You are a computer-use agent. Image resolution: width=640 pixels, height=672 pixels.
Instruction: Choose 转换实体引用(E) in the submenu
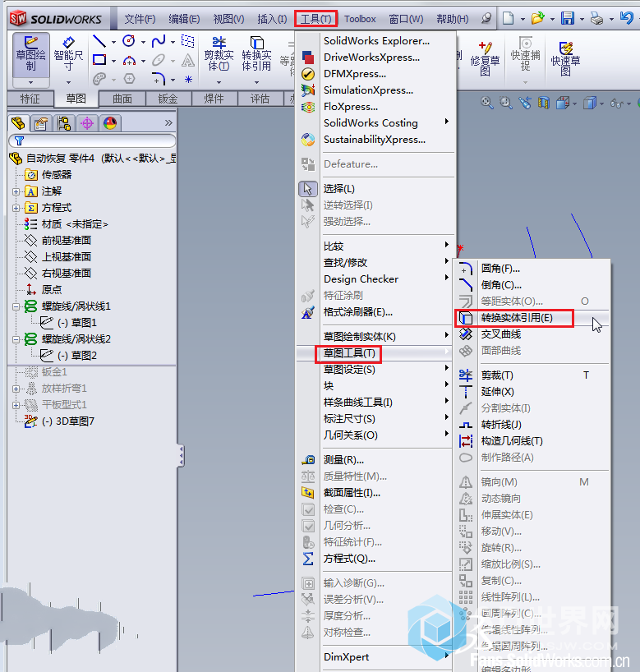click(x=517, y=318)
